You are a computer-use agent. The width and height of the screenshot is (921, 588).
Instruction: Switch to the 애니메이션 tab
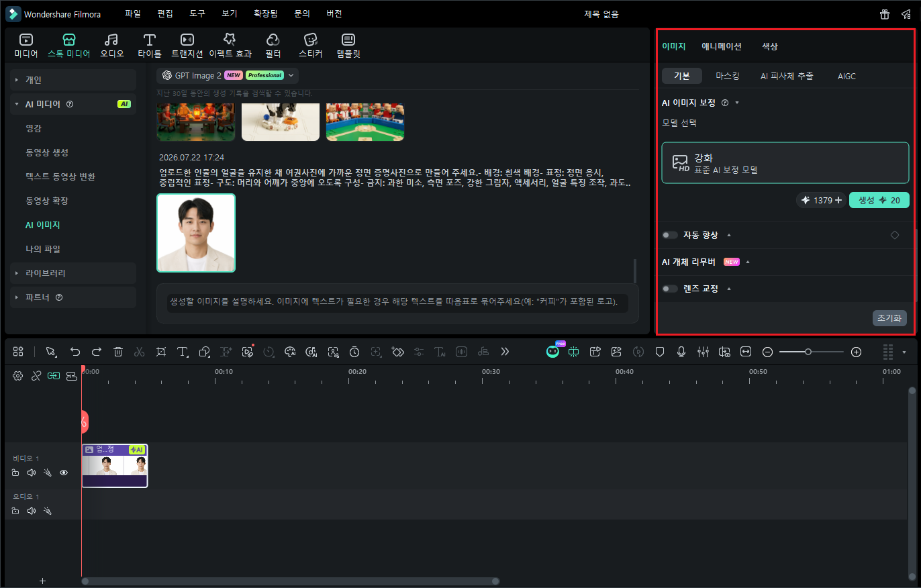722,46
